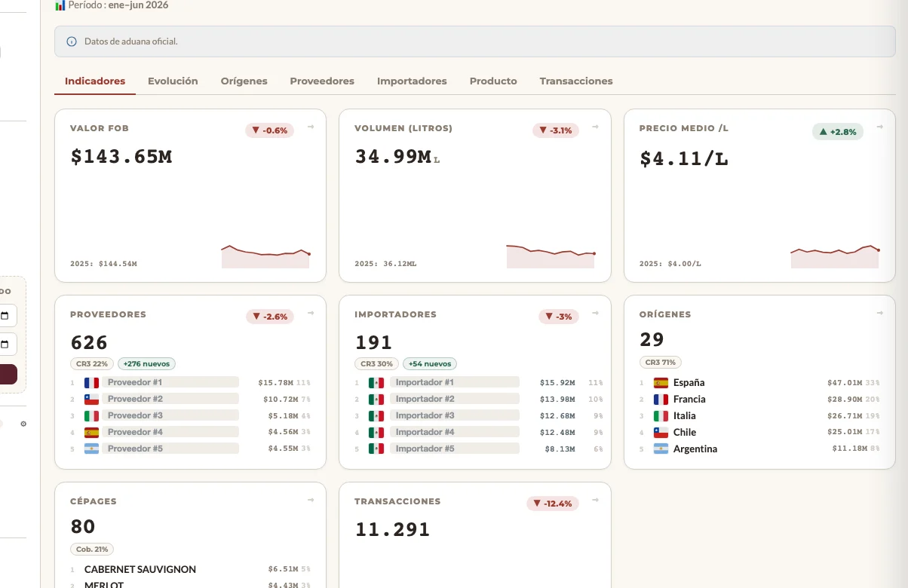Click the Volumen (Litros) sparkline chart
Screen dimensions: 908x588
point(551,256)
